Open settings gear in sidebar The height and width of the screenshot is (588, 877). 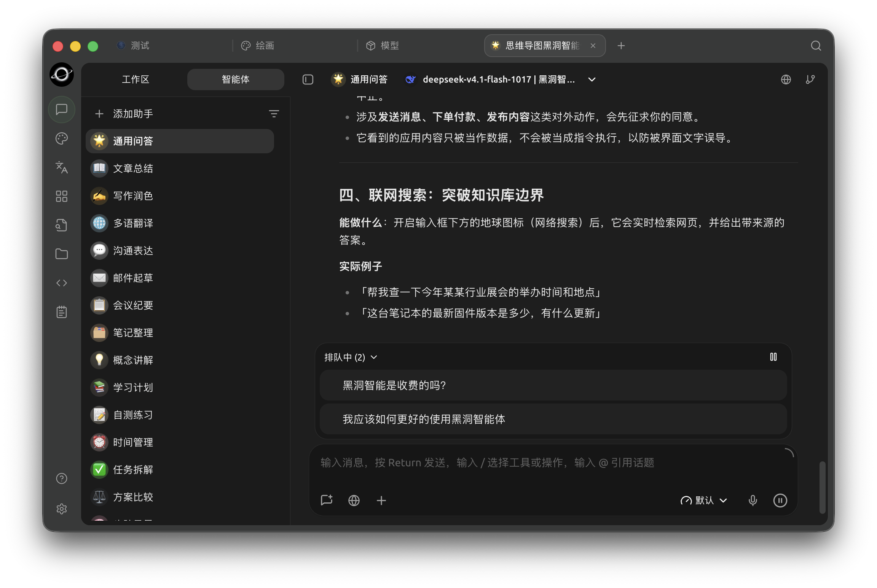pyautogui.click(x=62, y=509)
